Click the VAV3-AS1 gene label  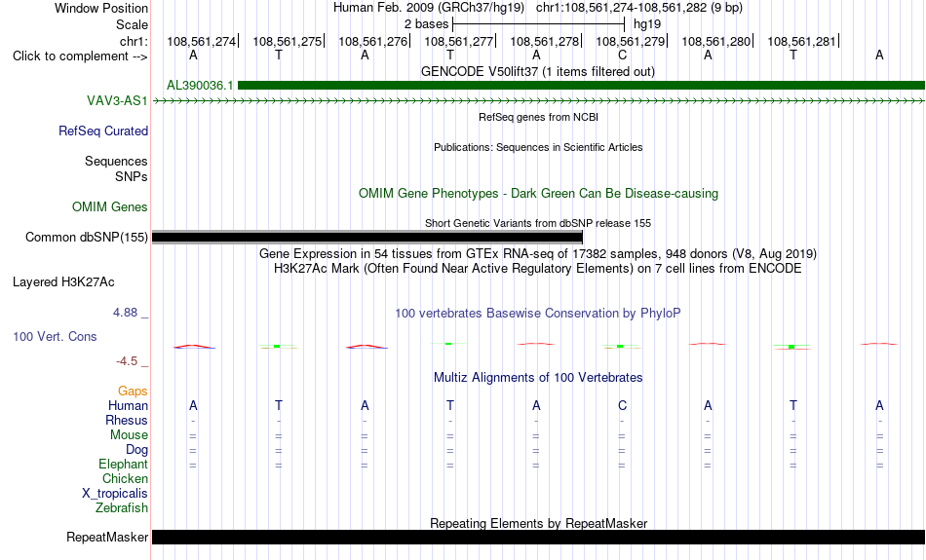tap(118, 101)
